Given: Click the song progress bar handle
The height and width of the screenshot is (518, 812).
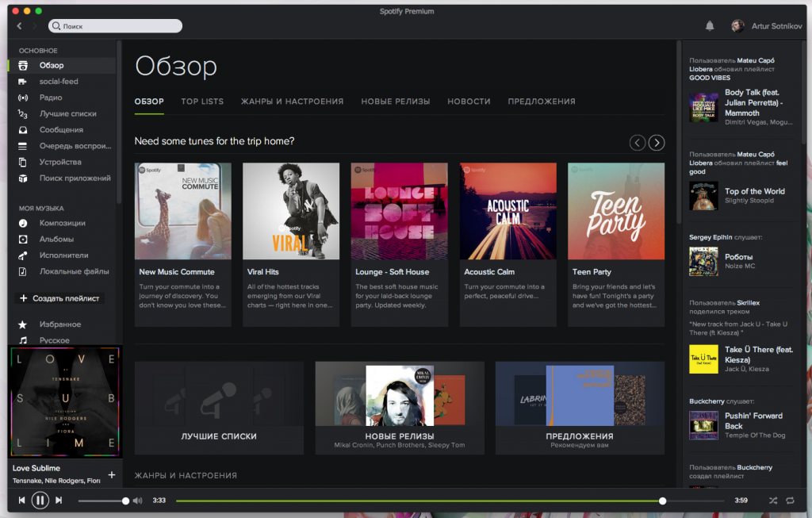Looking at the screenshot, I should (x=662, y=501).
